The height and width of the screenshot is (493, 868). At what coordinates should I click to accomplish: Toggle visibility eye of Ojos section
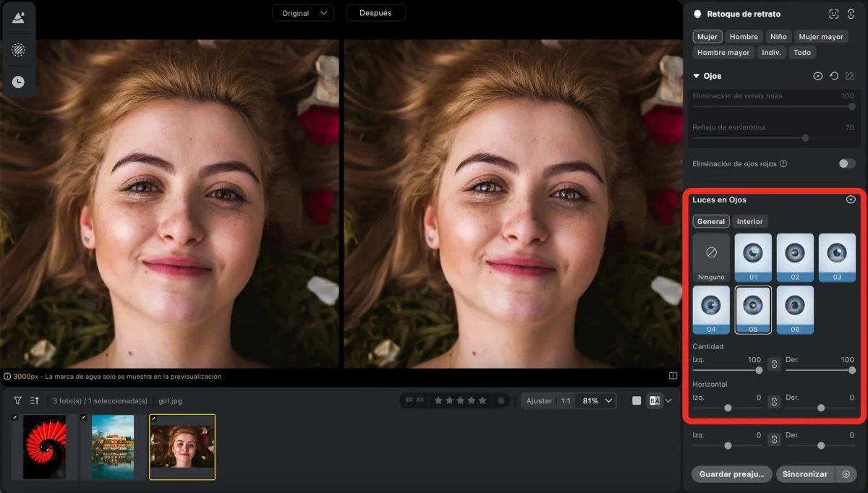[x=818, y=76]
